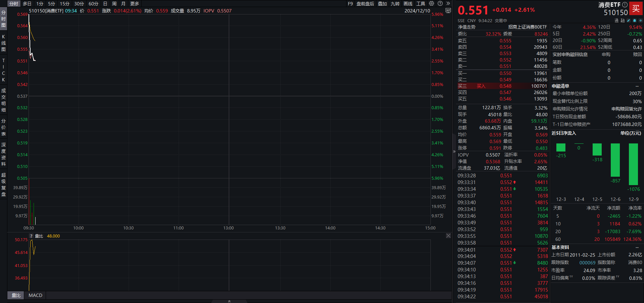
Task: Add to watchlist with plus icon
Action: [640, 20]
